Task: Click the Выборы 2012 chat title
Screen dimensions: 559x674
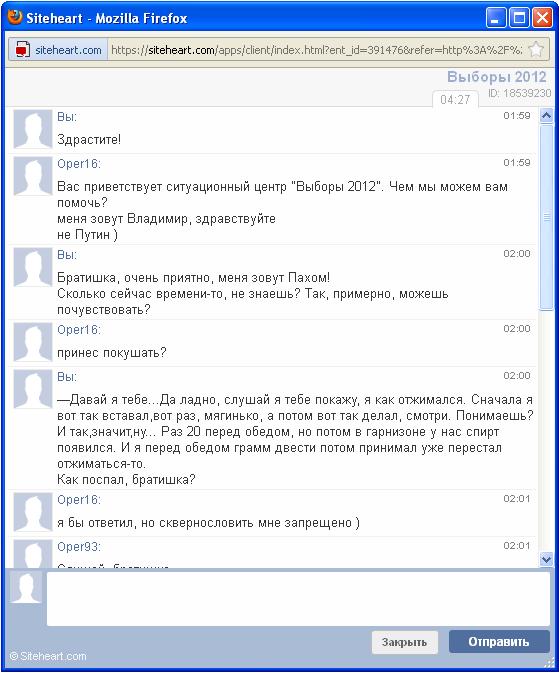Action: click(x=497, y=77)
